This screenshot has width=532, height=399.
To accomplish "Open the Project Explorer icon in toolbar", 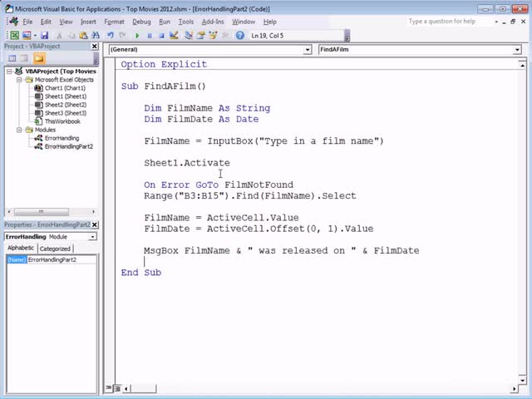I will [189, 35].
